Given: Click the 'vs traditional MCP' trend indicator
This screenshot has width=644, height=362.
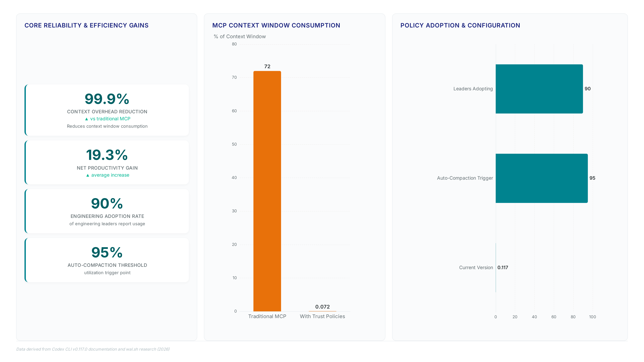Looking at the screenshot, I should click(108, 119).
